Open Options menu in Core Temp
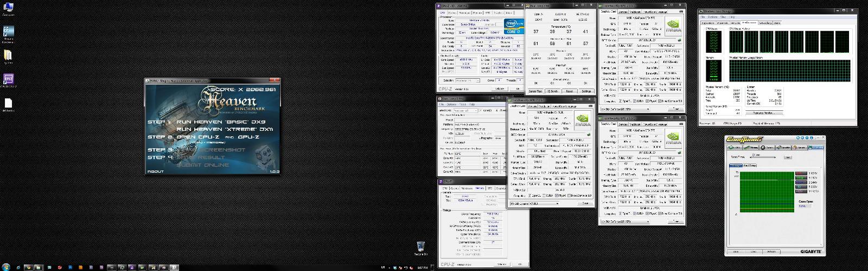868x271 pixels. tap(451, 104)
